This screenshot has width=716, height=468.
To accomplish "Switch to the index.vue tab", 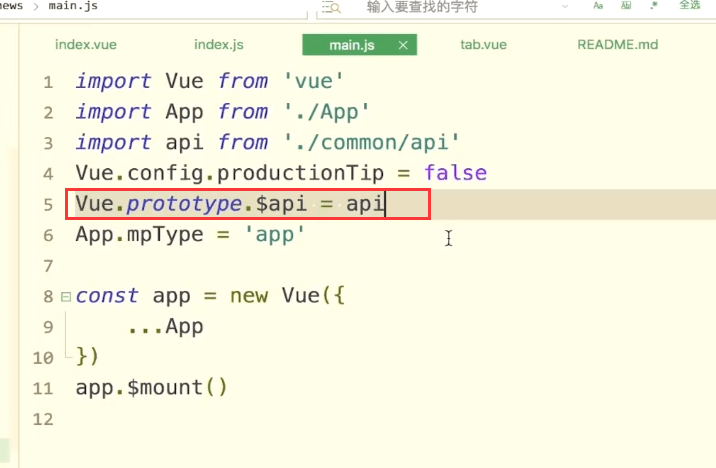I will point(86,45).
